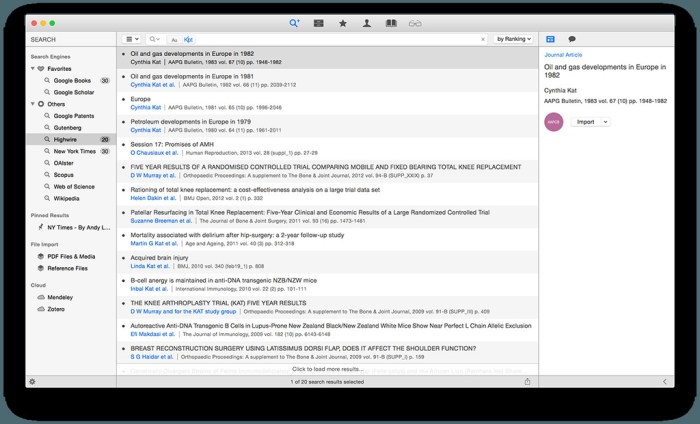
Task: Click the reading glasses icon in toolbar
Action: tap(415, 22)
